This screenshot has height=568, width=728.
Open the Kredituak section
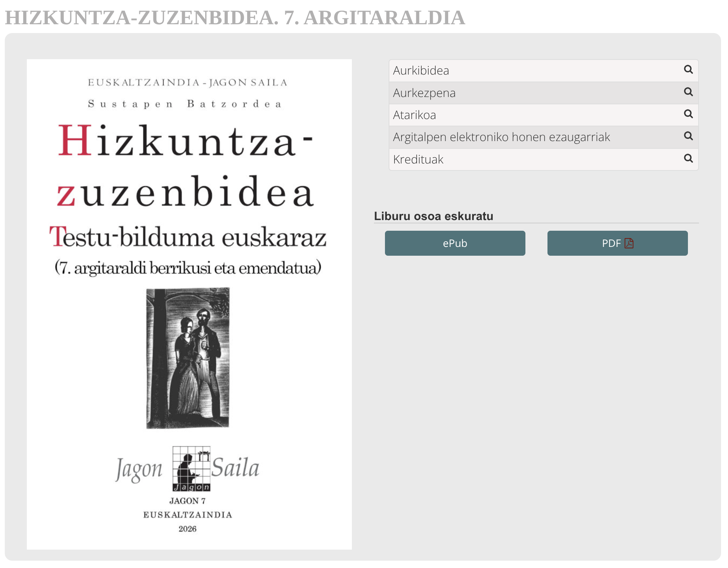coord(543,159)
